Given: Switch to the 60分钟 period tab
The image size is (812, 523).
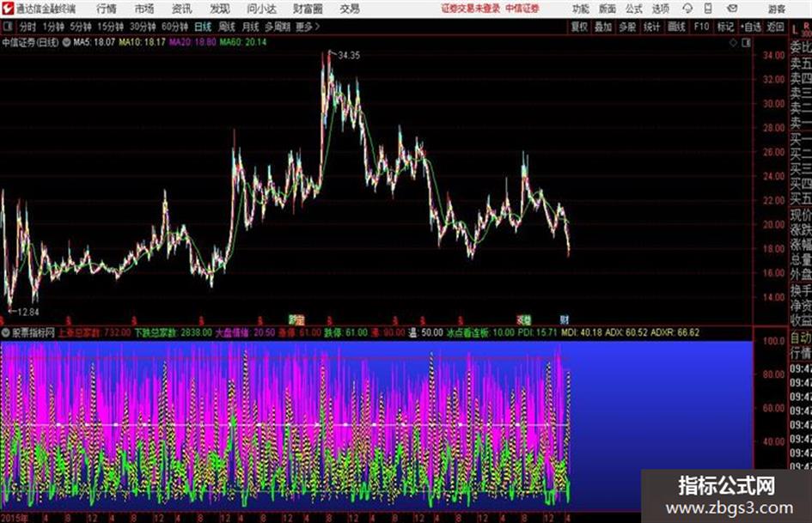Looking at the screenshot, I should 175,27.
